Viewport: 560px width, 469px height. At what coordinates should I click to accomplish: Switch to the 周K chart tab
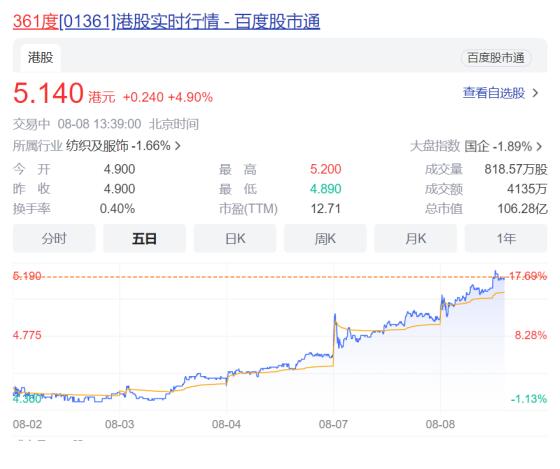325,238
